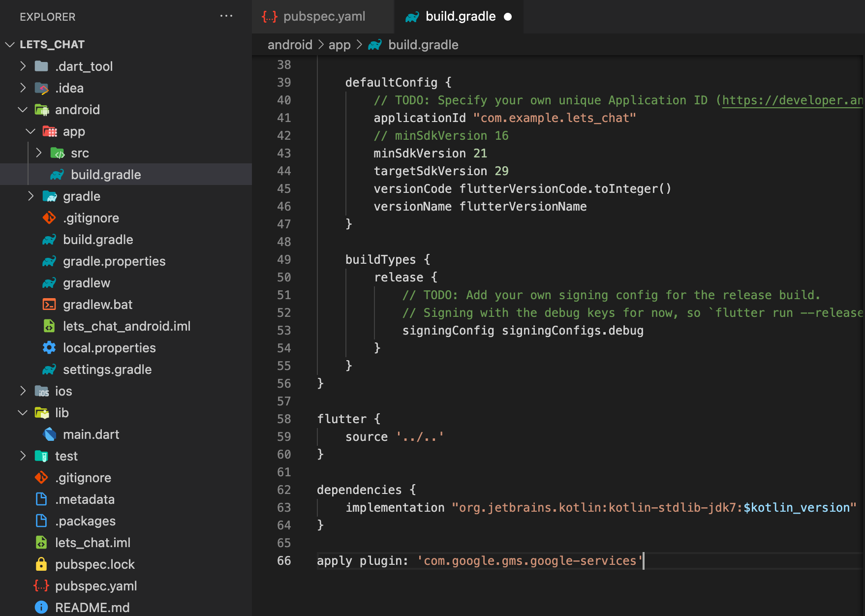
Task: Click 'targetSdkVersion 29' on line 44
Action: [x=441, y=171]
